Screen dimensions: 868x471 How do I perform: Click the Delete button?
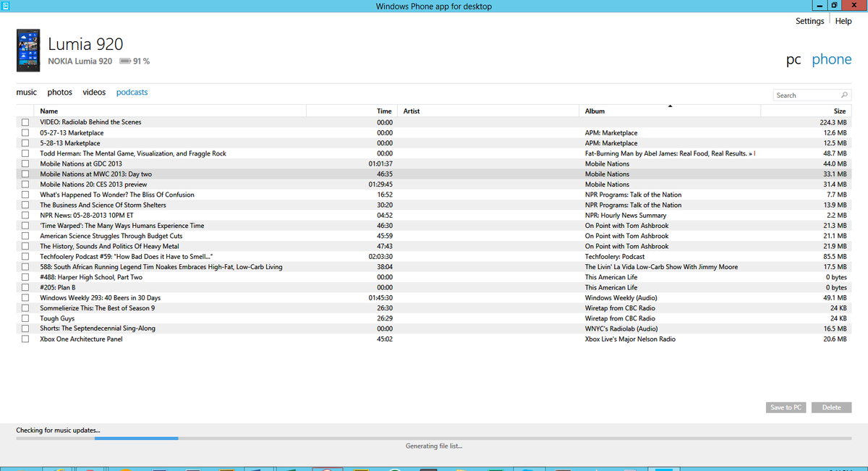tap(831, 407)
